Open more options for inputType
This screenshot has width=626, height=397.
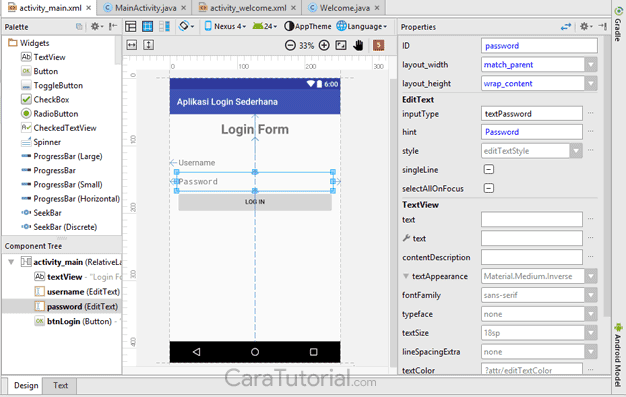tap(590, 113)
